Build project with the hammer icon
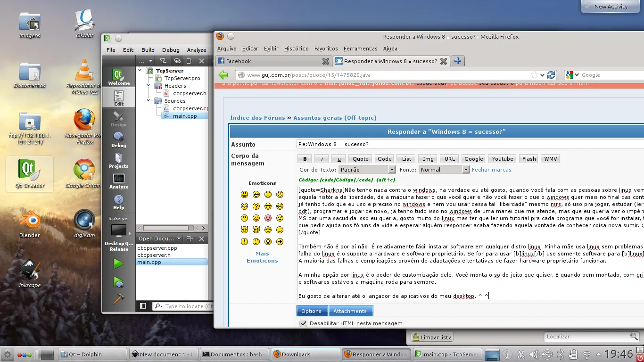 click(x=119, y=299)
